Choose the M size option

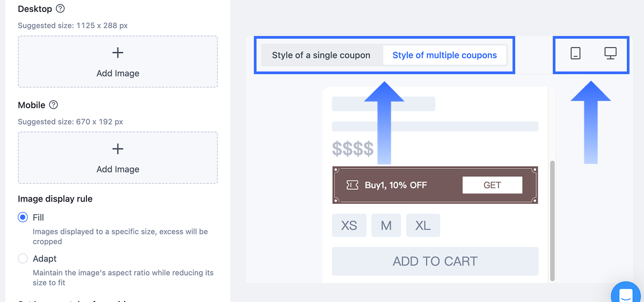click(386, 226)
